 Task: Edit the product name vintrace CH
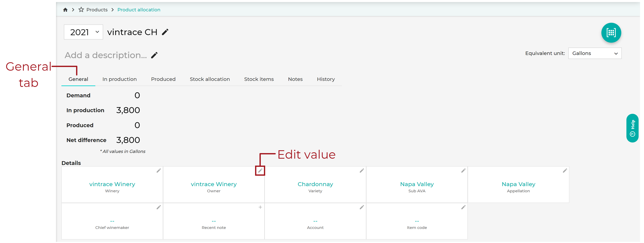[165, 32]
